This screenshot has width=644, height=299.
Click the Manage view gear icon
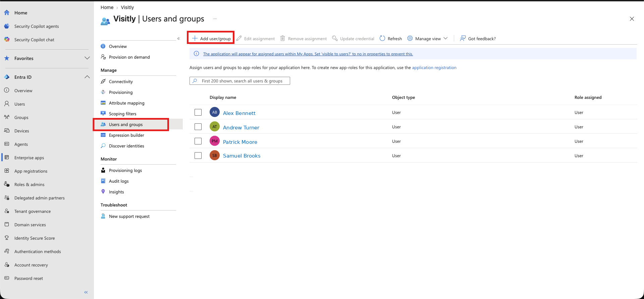click(x=410, y=38)
